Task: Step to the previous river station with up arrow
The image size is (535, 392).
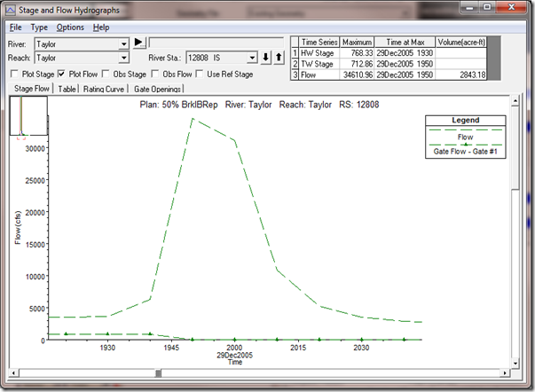Action: [279, 58]
